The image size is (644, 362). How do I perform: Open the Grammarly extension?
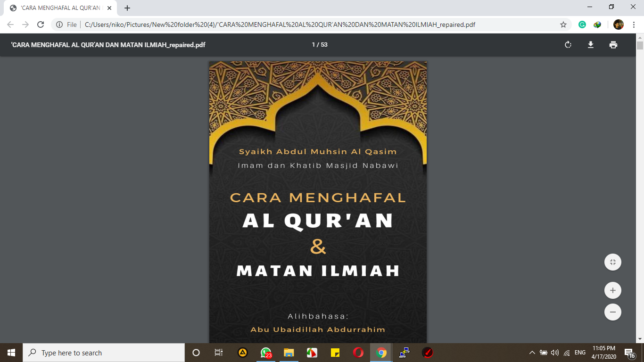click(582, 25)
